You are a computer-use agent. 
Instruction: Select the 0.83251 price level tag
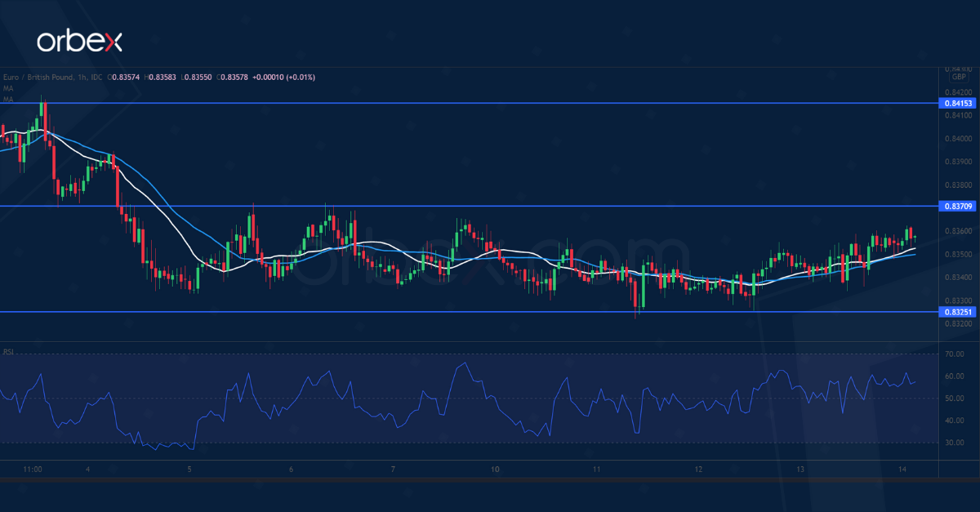958,312
